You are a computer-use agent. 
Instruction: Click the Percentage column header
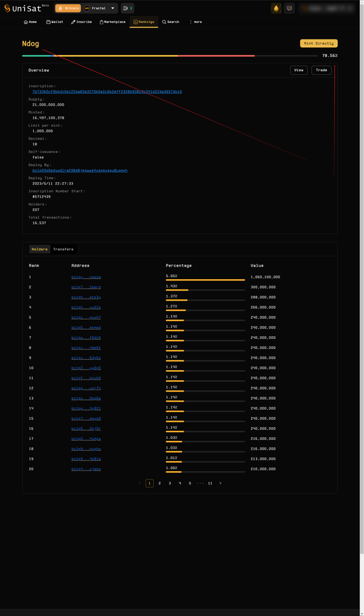tap(179, 265)
